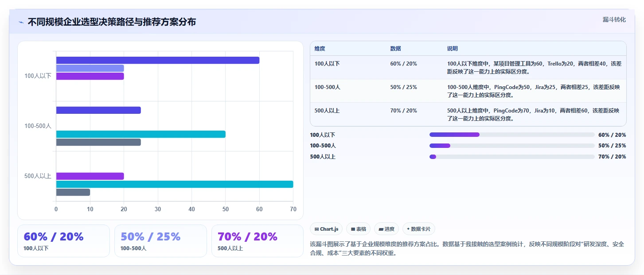This screenshot has width=644, height=275.
Task: Select the 进度 tag chip
Action: pyautogui.click(x=386, y=229)
